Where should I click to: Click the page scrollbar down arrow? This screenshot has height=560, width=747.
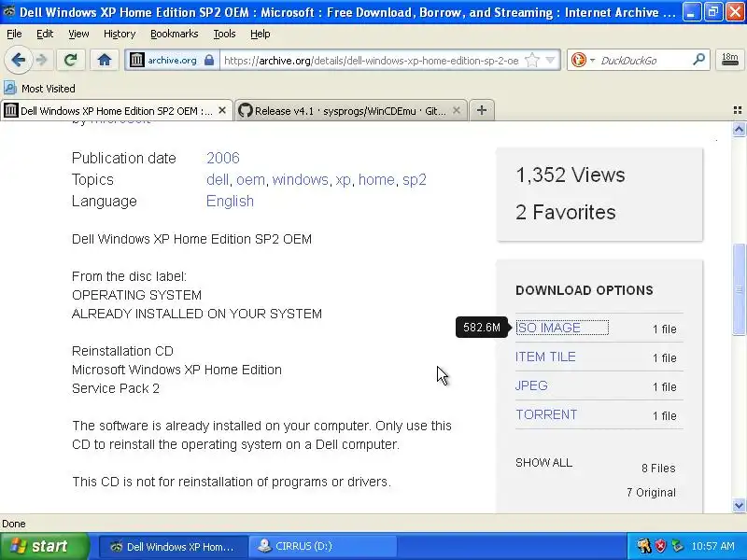(739, 505)
